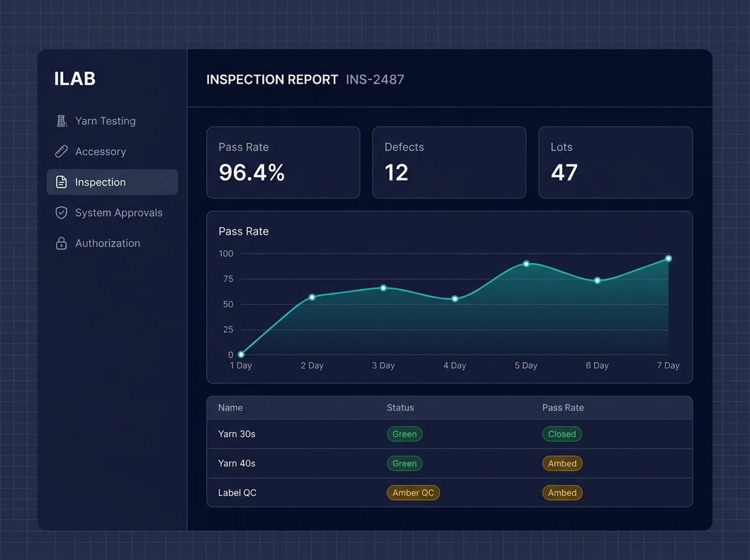750x560 pixels.
Task: Click the 4 Day chart data point
Action: [455, 298]
